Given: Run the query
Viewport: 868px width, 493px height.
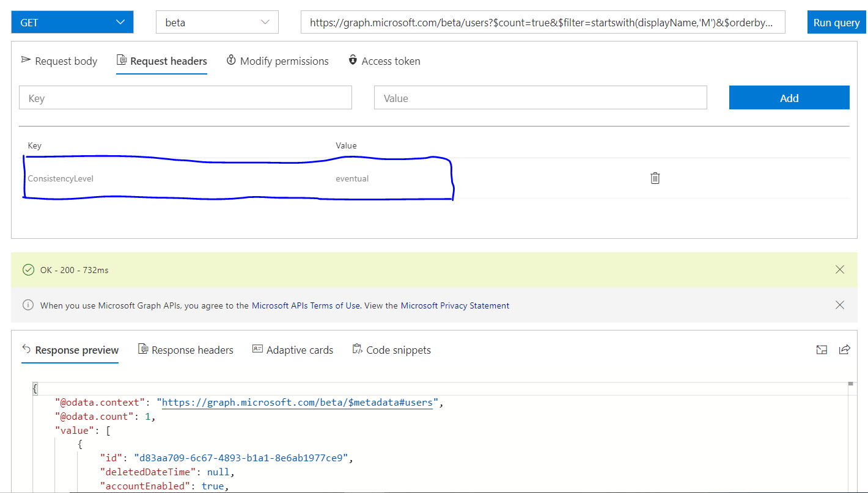Looking at the screenshot, I should [837, 23].
